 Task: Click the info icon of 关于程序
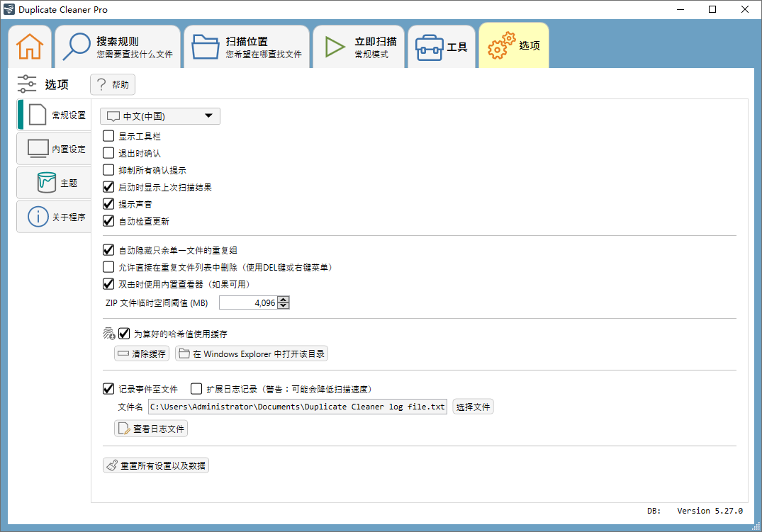point(38,217)
